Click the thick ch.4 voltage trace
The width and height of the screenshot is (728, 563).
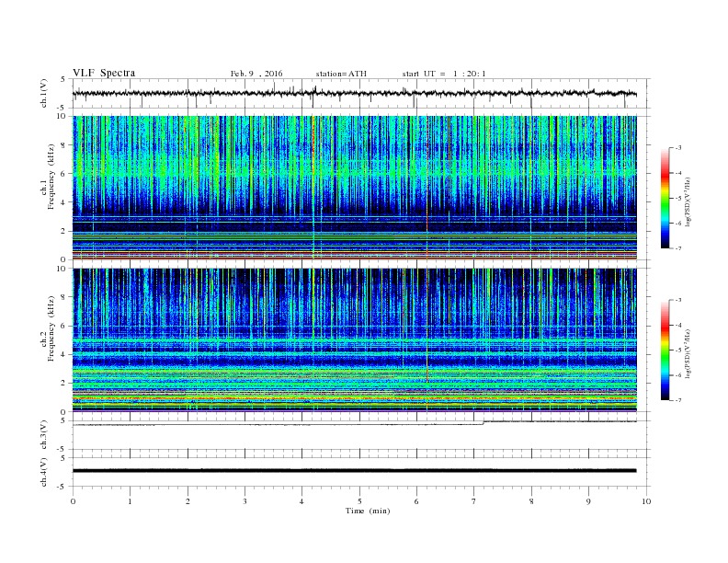coord(355,471)
